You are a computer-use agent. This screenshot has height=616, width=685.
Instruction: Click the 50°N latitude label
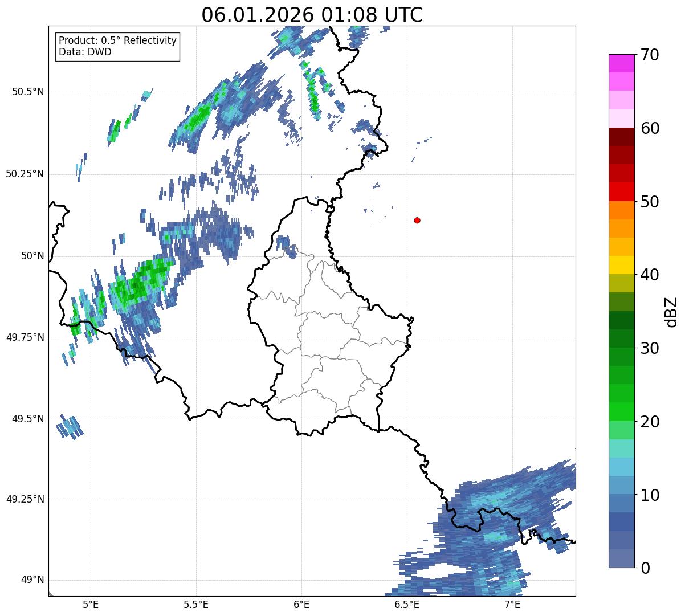pos(32,256)
